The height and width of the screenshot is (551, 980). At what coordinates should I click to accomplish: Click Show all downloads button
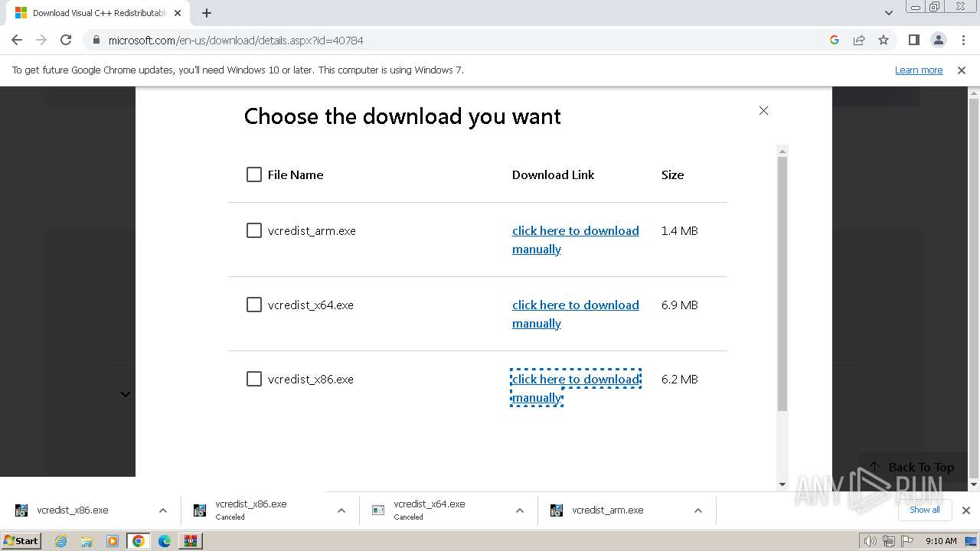coord(924,510)
